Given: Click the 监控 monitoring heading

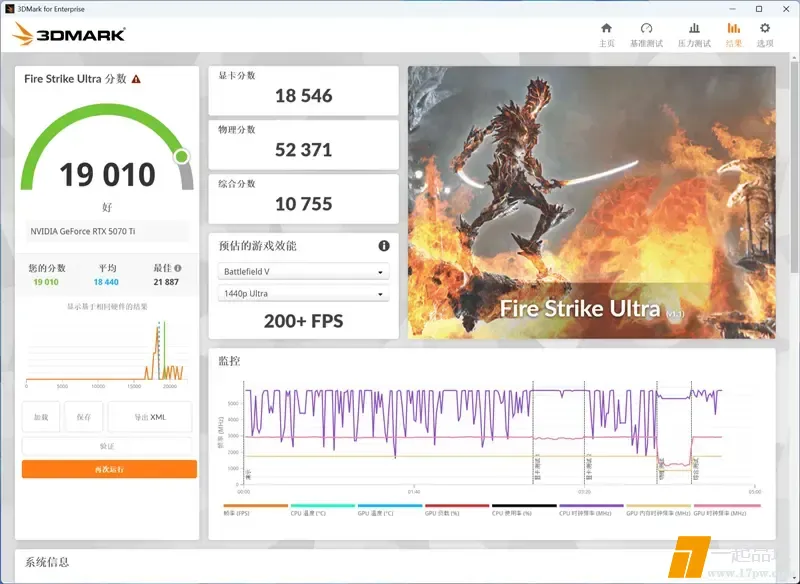Looking at the screenshot, I should pos(229,361).
